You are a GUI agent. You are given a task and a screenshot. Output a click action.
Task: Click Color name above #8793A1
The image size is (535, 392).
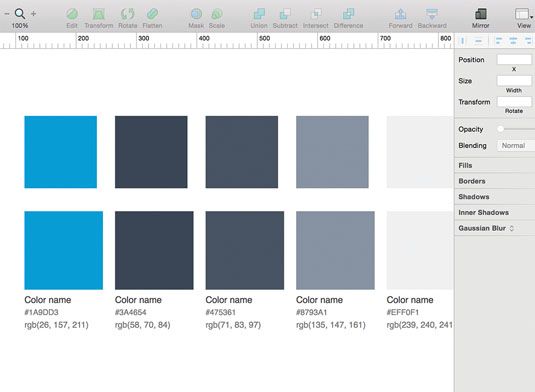[319, 300]
